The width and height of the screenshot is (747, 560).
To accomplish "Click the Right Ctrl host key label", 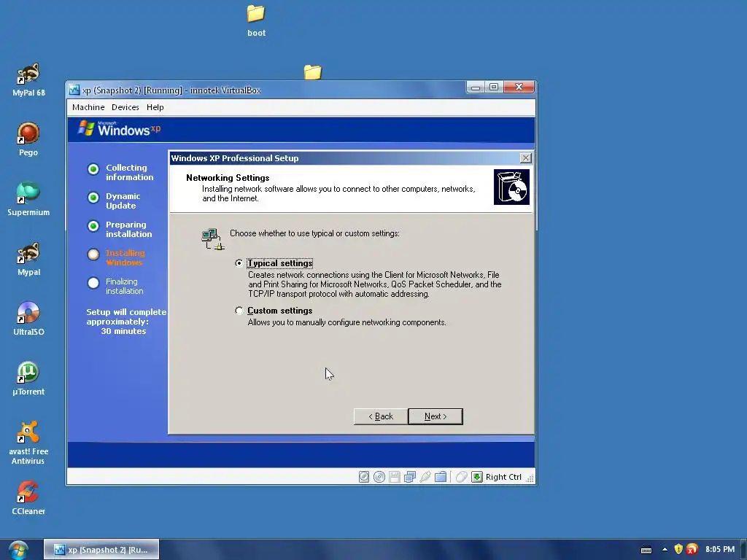I will pyautogui.click(x=503, y=477).
